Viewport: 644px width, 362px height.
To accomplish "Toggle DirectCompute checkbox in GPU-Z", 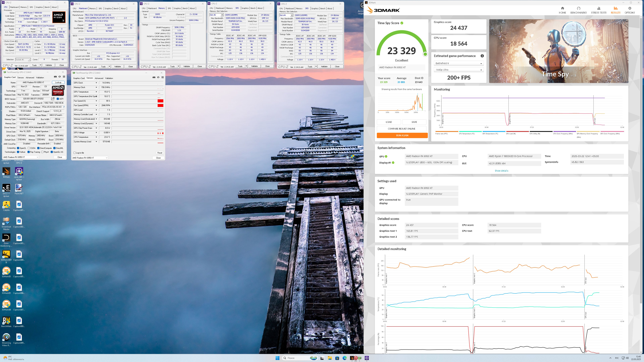I will pos(38,148).
